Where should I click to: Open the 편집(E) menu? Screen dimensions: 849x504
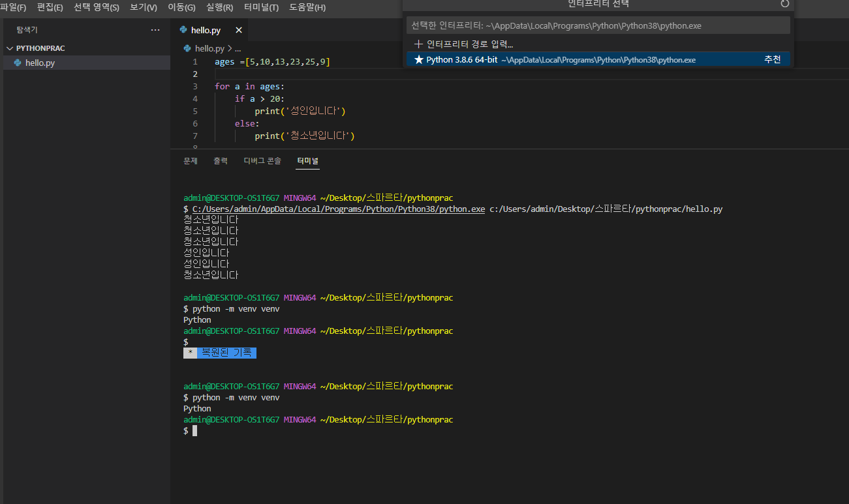(x=50, y=8)
